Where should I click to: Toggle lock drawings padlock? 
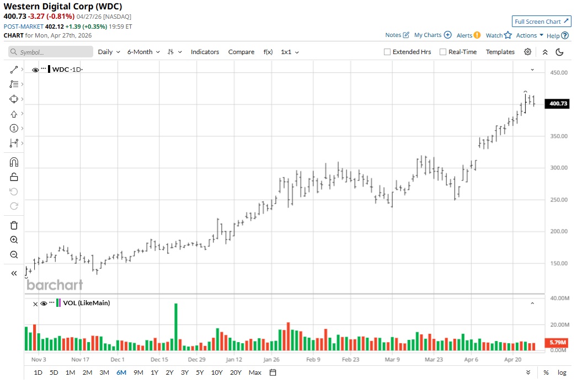coord(14,177)
